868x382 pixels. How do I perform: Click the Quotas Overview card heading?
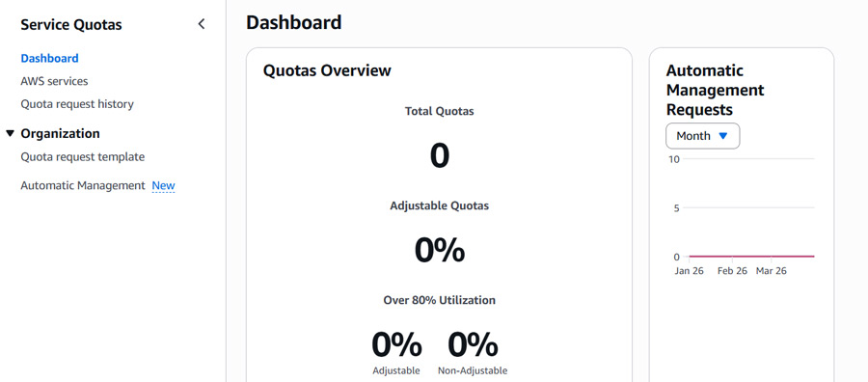coord(327,70)
